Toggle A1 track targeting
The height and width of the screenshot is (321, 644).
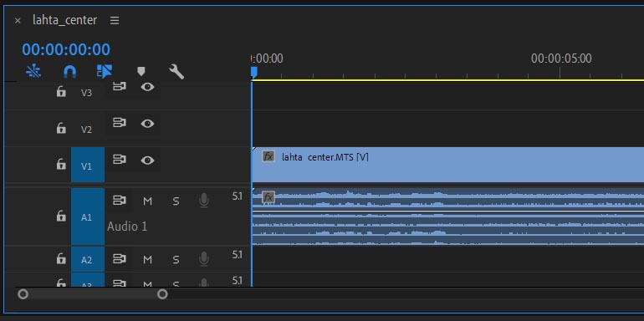[x=88, y=217]
